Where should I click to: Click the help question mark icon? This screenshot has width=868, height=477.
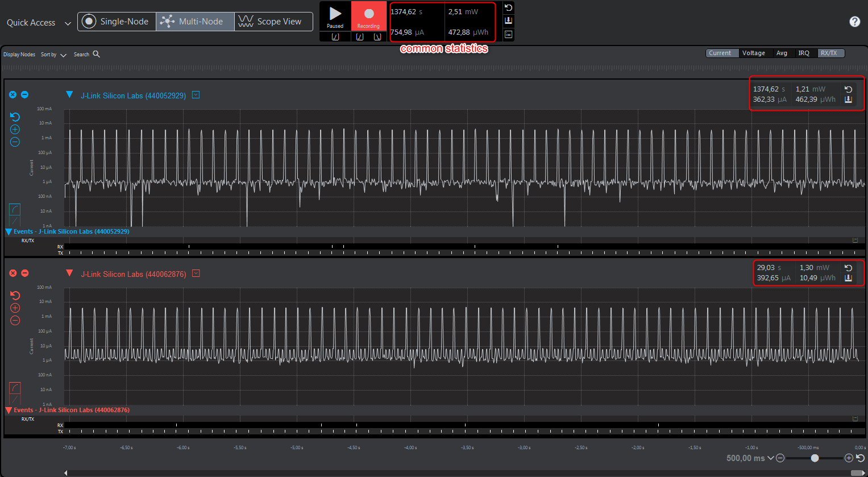854,22
